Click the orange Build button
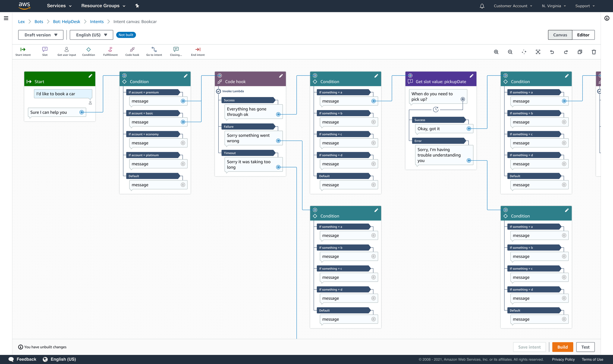 (x=562, y=347)
